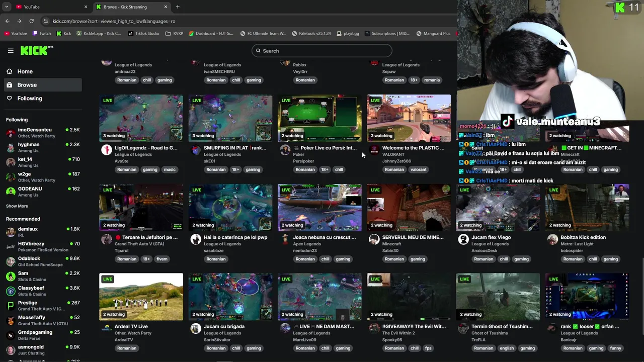Open demisux avatar in Recommended list
Screen dimensions: 644x362
tap(11, 232)
